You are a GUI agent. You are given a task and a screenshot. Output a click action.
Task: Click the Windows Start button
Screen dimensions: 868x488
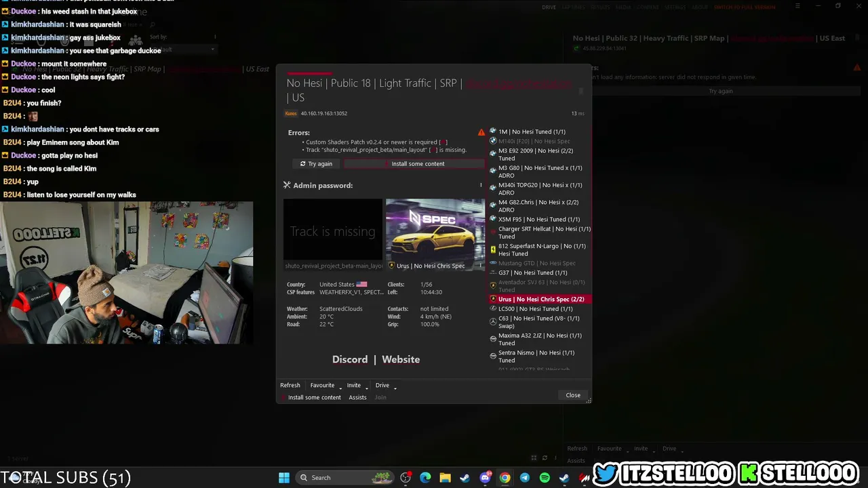tap(284, 478)
